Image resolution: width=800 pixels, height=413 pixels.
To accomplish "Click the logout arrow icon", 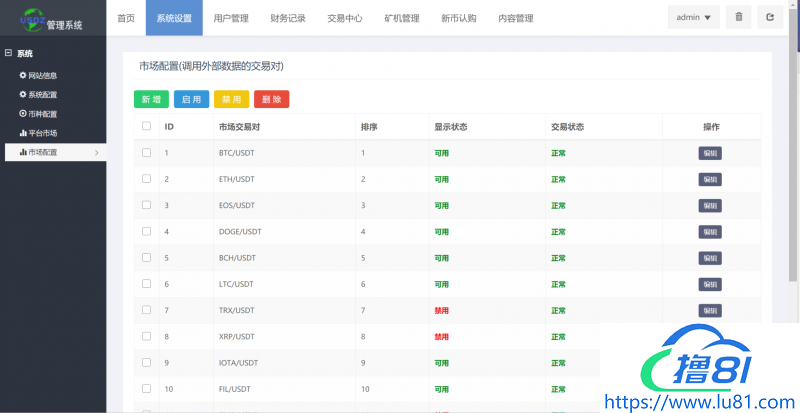I will click(x=769, y=17).
